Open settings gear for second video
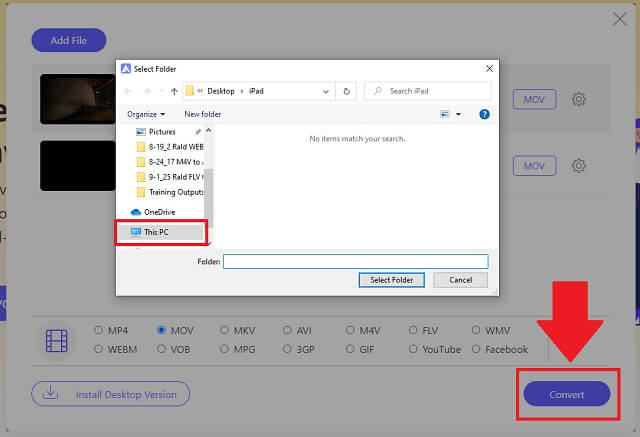This screenshot has width=640, height=437. 578,166
